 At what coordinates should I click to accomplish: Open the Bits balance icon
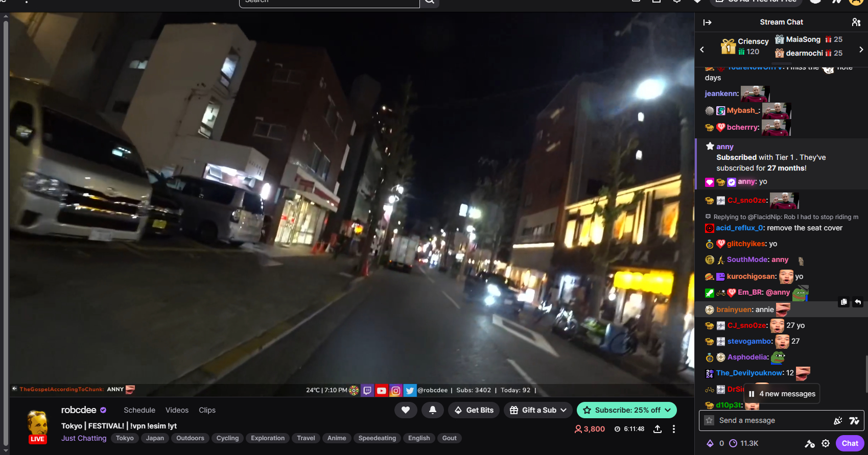tap(710, 443)
